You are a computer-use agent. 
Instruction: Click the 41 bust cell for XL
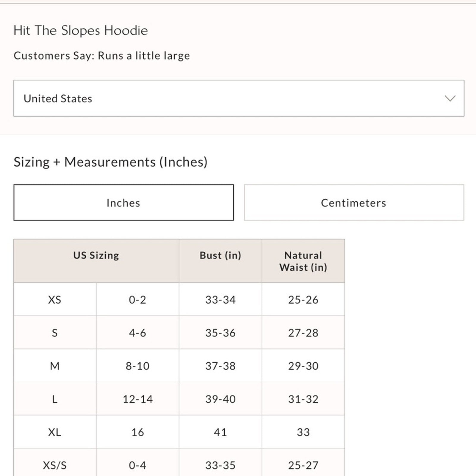tap(220, 432)
